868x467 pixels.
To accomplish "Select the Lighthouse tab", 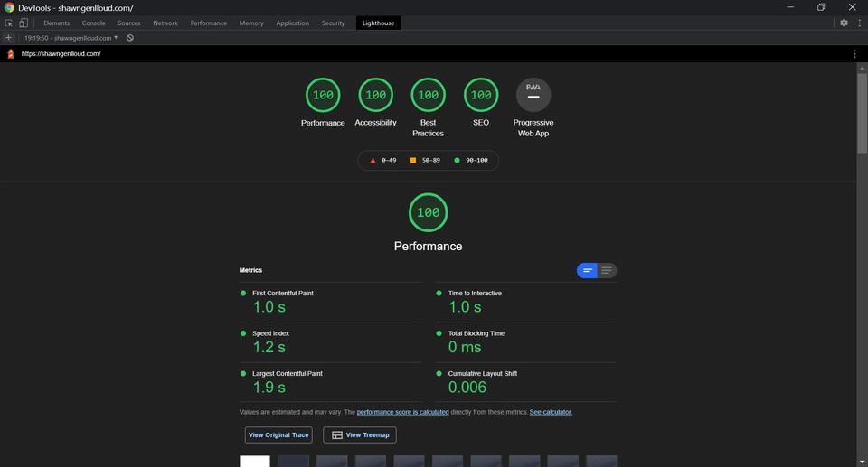I will (x=378, y=23).
